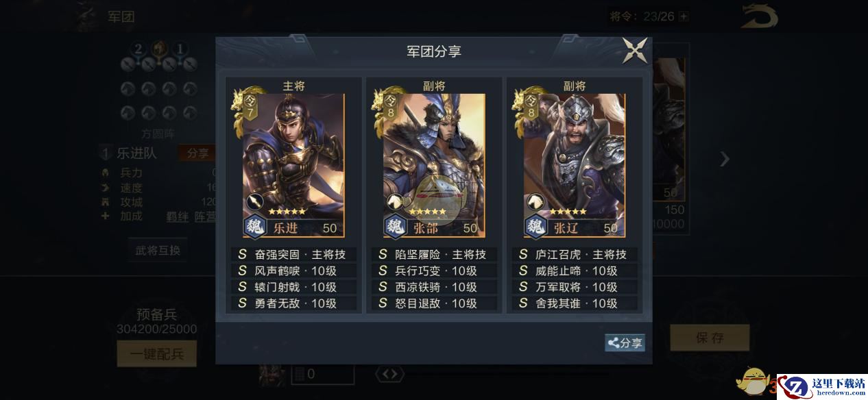
Task: Click the dragon back arrow icon
Action: 759,17
